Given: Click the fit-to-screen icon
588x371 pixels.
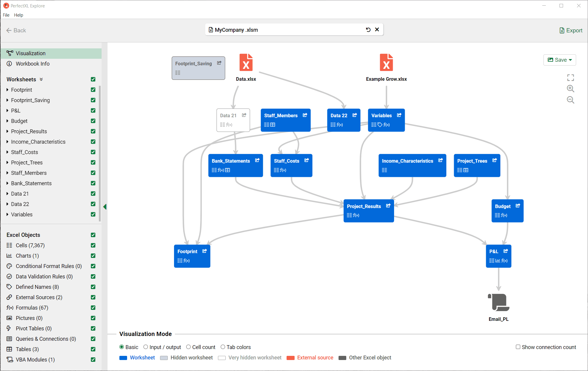Looking at the screenshot, I should [570, 78].
